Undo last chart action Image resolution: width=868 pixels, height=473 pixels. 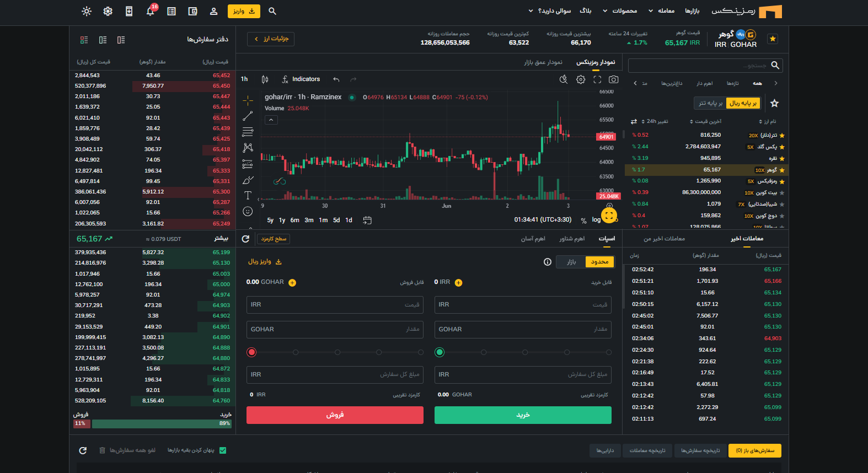[x=336, y=79]
